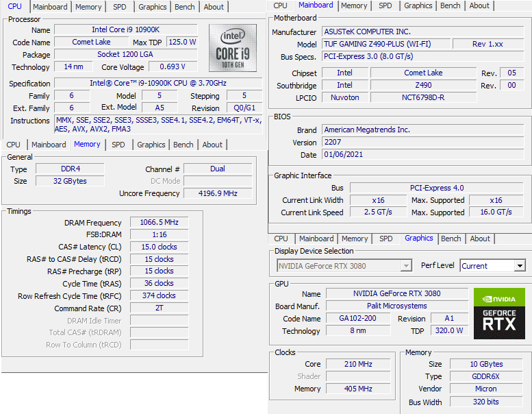The width and height of the screenshot is (532, 414).
Task: Go to SPD tab in the row where Mainboard is active
Action: pos(385,5)
